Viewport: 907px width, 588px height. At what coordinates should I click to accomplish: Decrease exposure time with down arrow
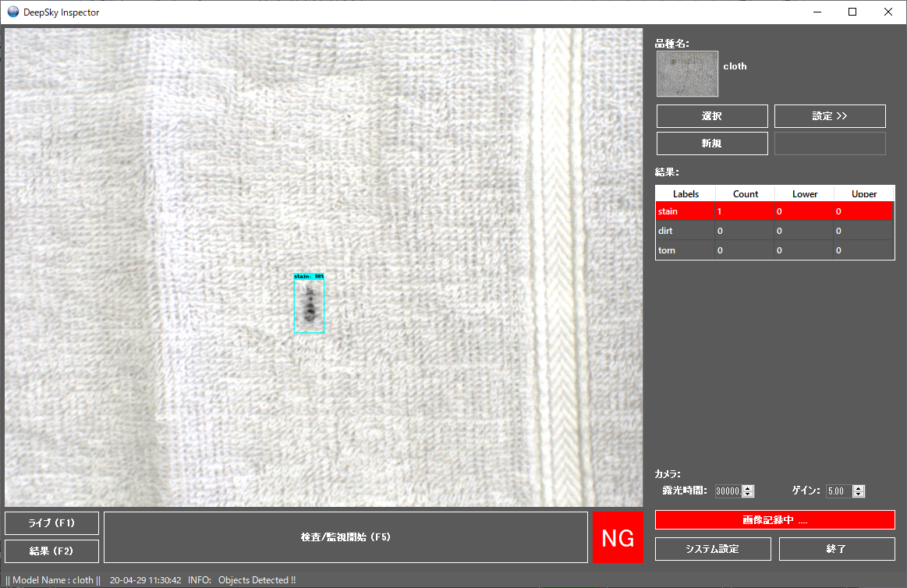click(748, 494)
